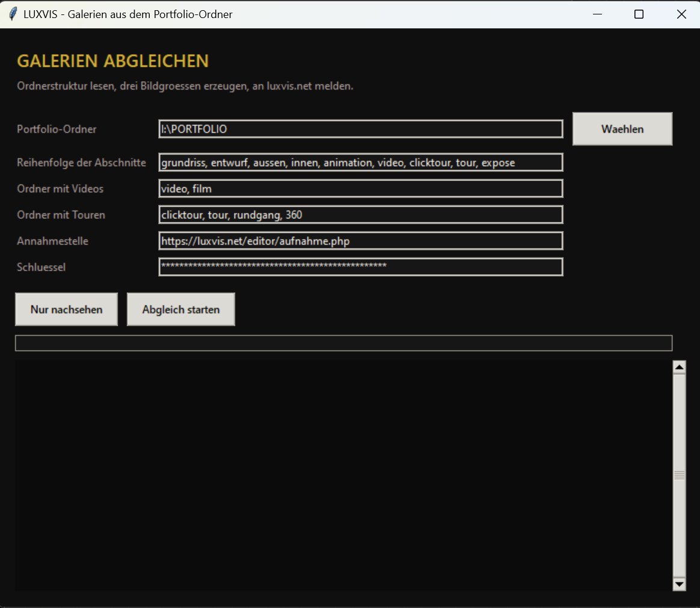
Task: Focus the Portfolio-Ordner path field
Action: click(361, 129)
